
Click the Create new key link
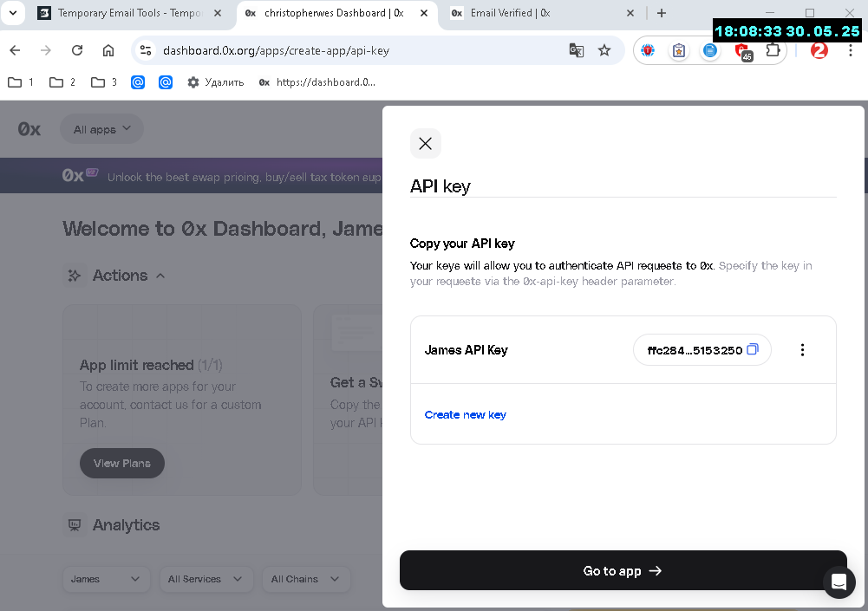pyautogui.click(x=465, y=414)
